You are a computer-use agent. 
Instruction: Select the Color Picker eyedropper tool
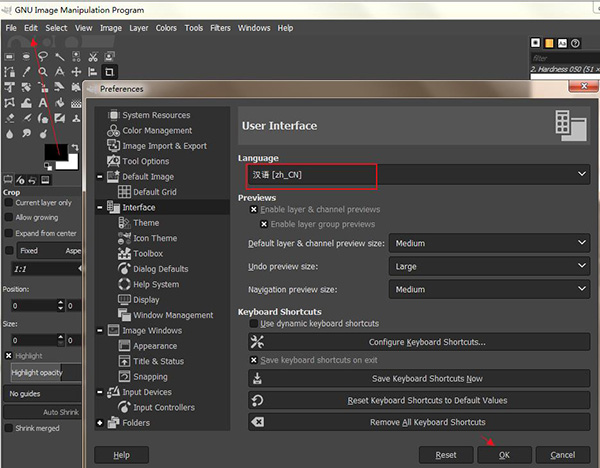click(26, 72)
